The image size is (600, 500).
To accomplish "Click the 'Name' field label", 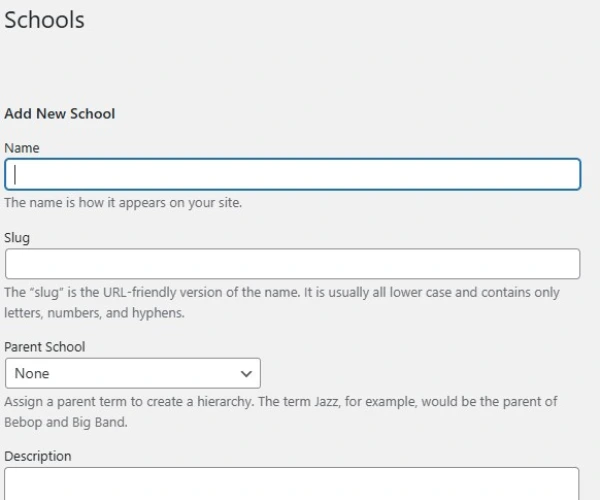I will pos(22,148).
